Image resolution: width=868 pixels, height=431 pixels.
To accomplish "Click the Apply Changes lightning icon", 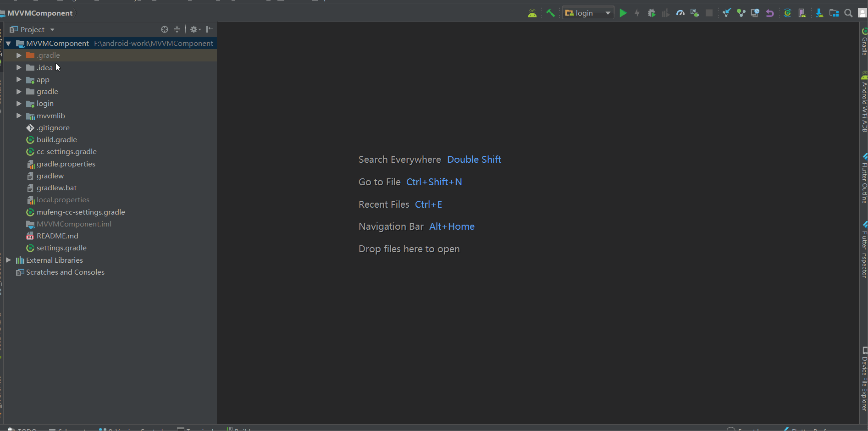I will coord(637,13).
